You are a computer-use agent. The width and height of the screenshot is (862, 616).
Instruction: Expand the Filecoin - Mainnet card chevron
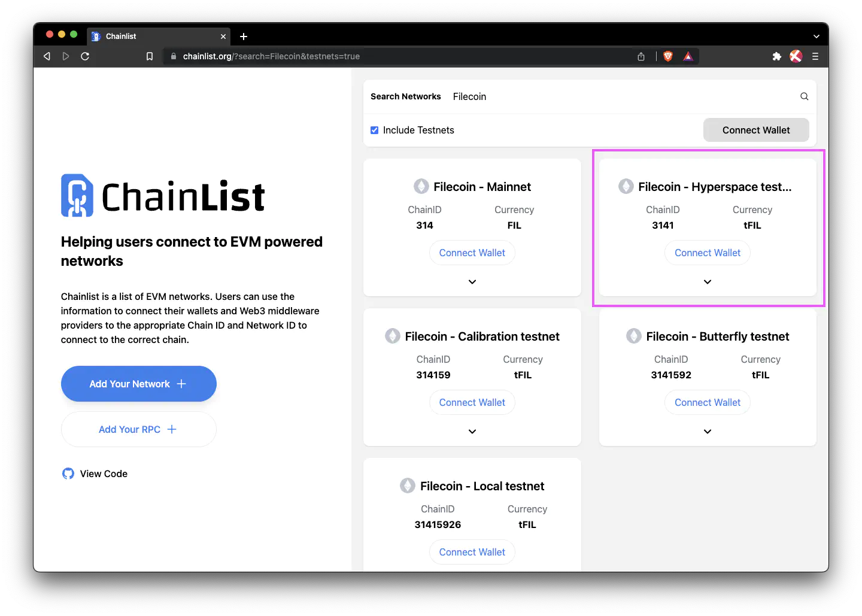click(472, 282)
